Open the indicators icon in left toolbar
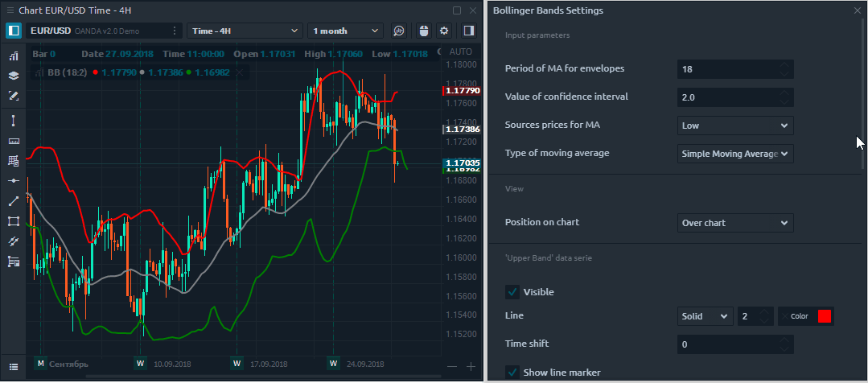The image size is (868, 383). [14, 56]
